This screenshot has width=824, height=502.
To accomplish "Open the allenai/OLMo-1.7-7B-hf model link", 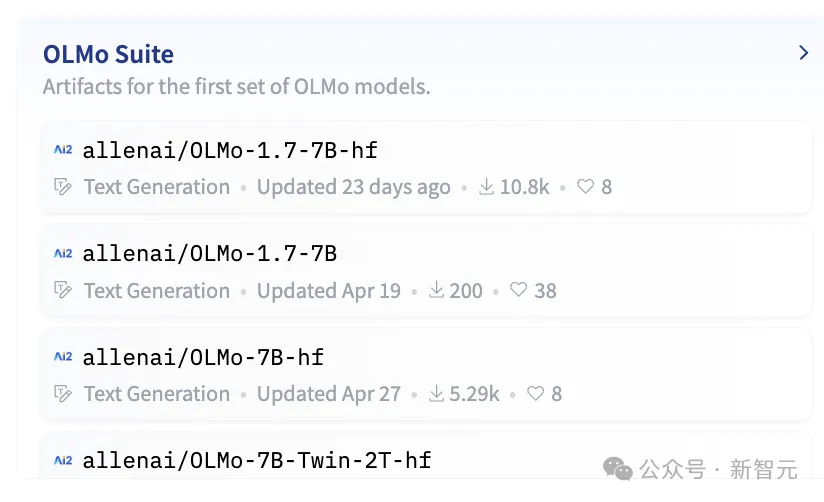I will [230, 150].
